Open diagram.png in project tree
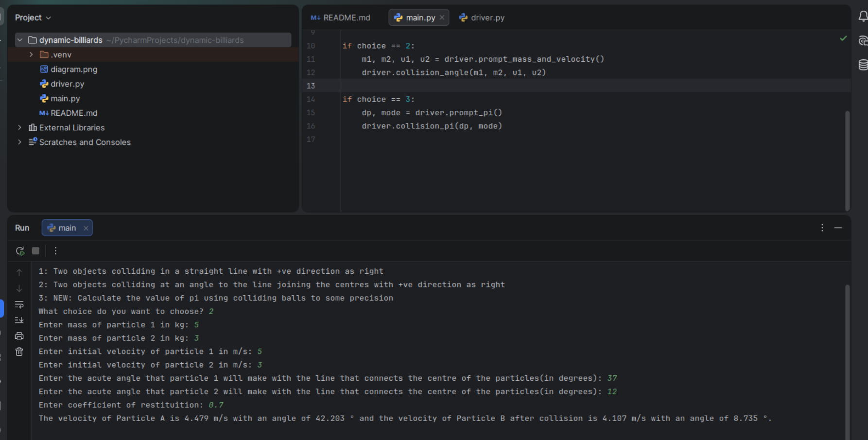Screen dimensions: 868x440 (73, 69)
